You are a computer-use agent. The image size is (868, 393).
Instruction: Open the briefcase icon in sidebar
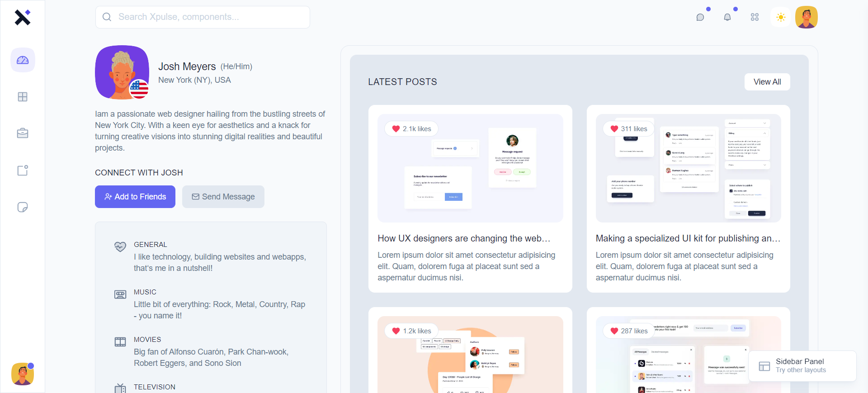coord(23,133)
